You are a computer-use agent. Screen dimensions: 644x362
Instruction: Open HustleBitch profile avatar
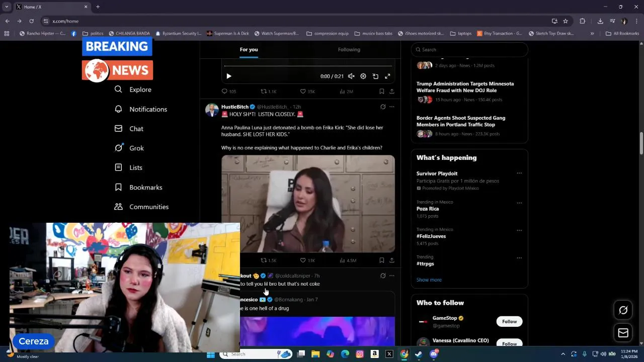coord(212,110)
